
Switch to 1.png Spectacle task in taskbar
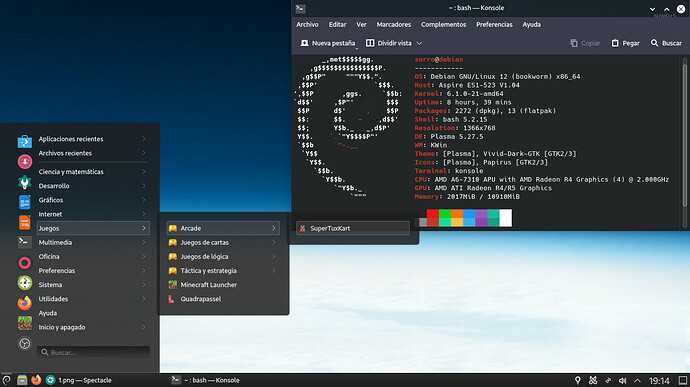point(79,380)
